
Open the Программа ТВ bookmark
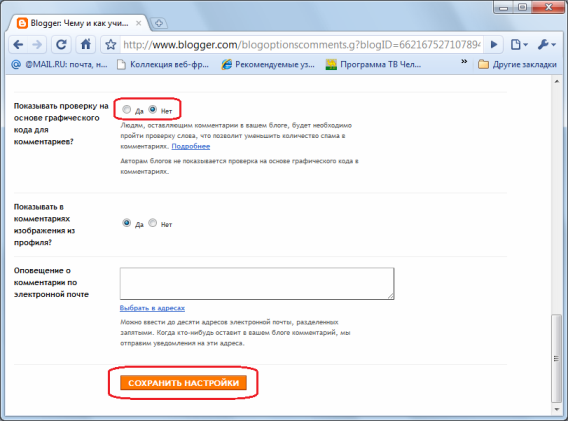tap(373, 64)
